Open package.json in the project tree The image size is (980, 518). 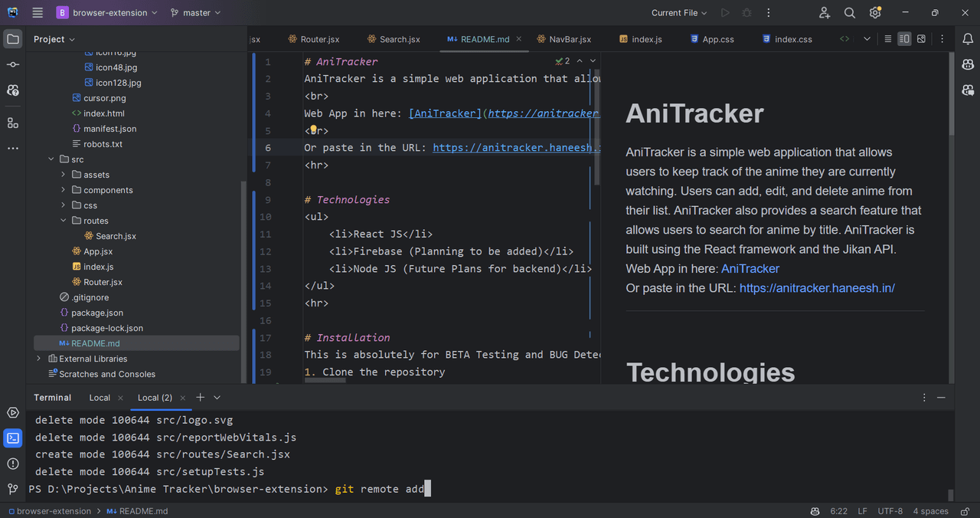coord(97,313)
